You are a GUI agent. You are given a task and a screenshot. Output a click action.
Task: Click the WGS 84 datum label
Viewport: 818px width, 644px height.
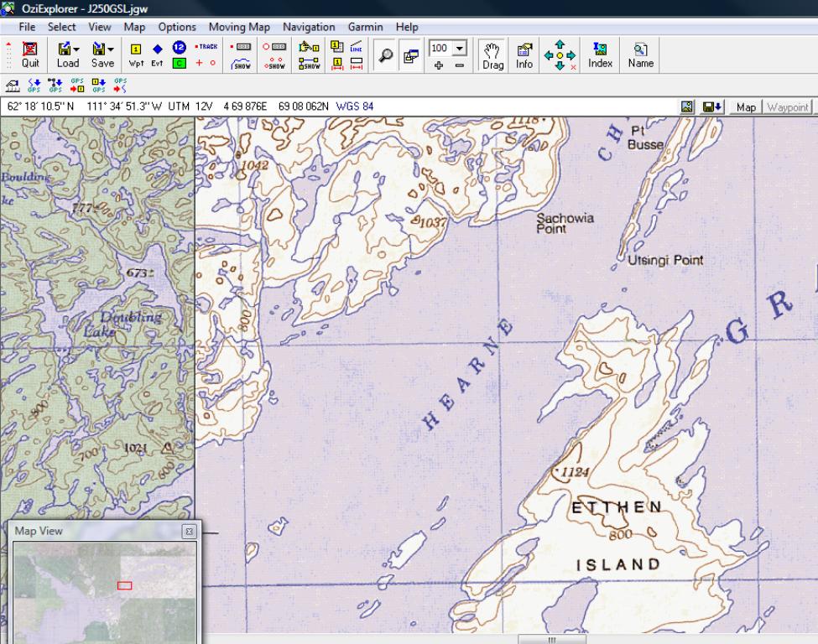[x=355, y=106]
